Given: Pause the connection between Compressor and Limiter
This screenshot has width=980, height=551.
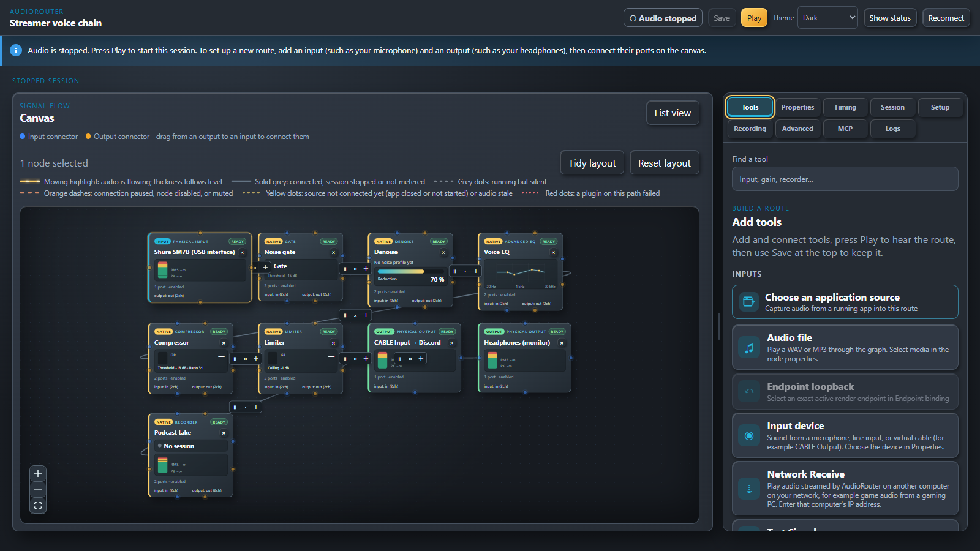Looking at the screenshot, I should (235, 359).
